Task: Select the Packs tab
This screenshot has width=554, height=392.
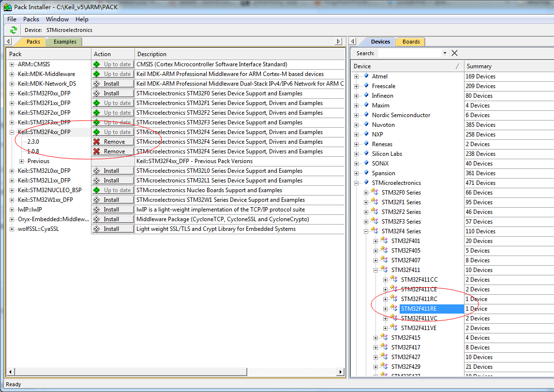Action: tap(33, 42)
